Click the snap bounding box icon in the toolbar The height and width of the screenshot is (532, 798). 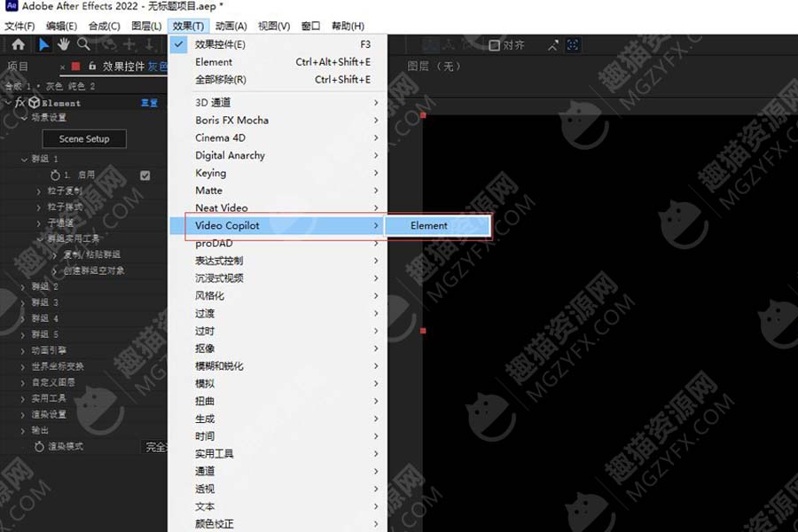[x=573, y=45]
